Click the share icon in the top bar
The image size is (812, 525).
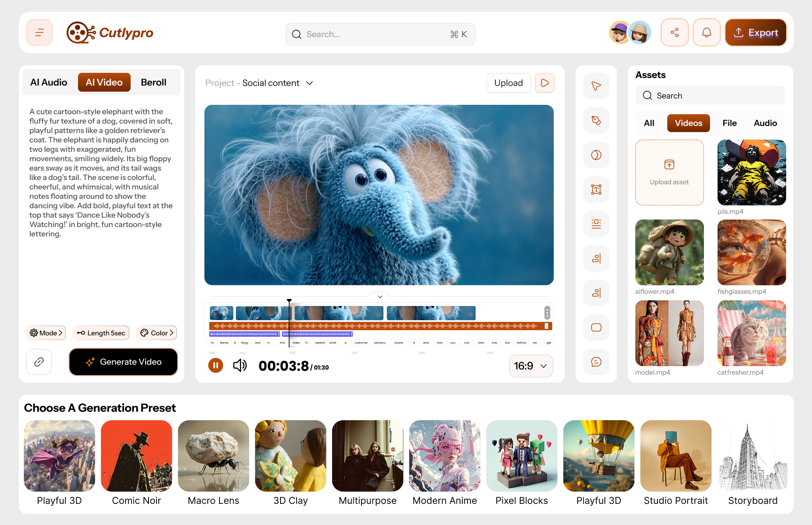(x=675, y=32)
